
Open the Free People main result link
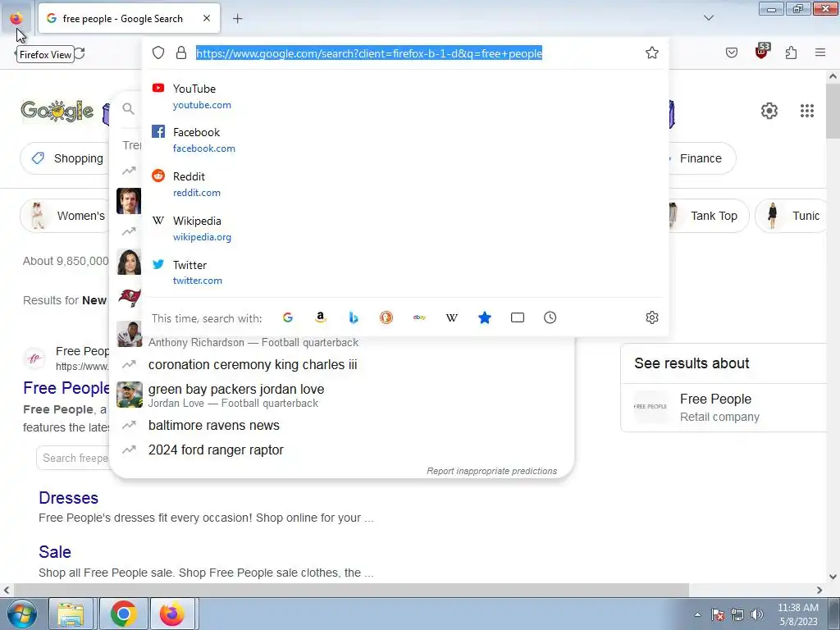66,388
